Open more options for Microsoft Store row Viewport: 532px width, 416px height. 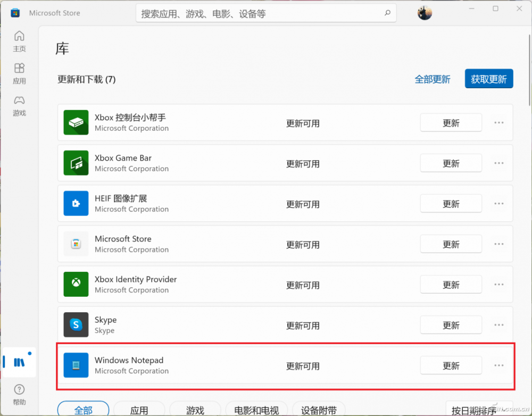point(499,244)
